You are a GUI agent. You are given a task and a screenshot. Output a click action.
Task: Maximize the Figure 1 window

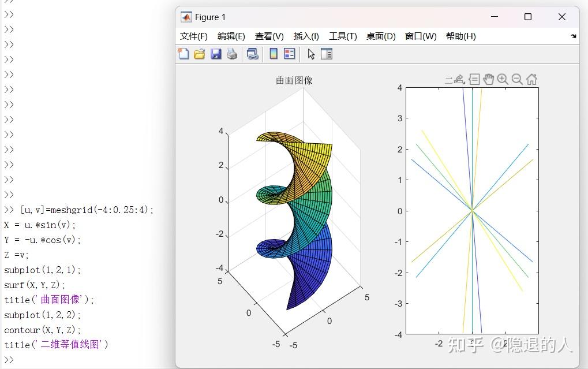(528, 17)
